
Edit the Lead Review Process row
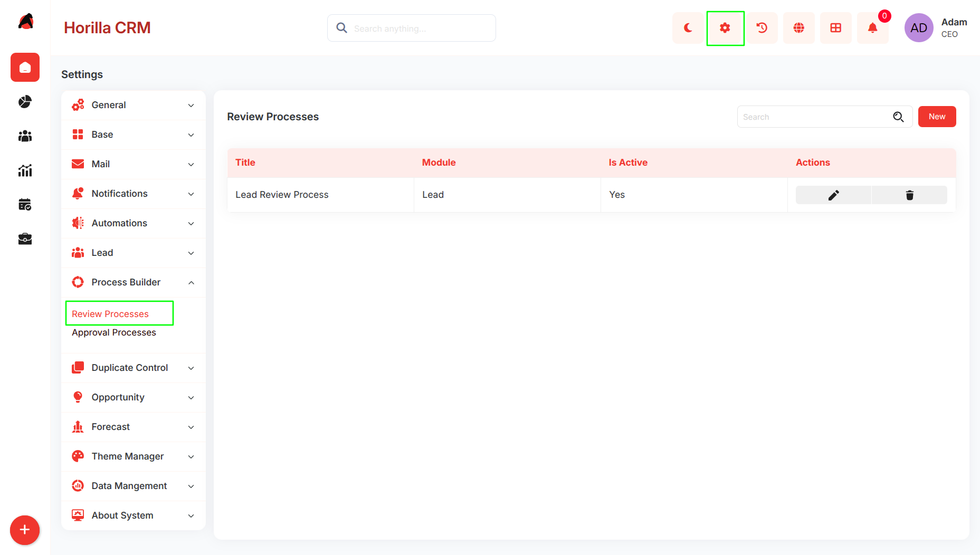(x=833, y=195)
